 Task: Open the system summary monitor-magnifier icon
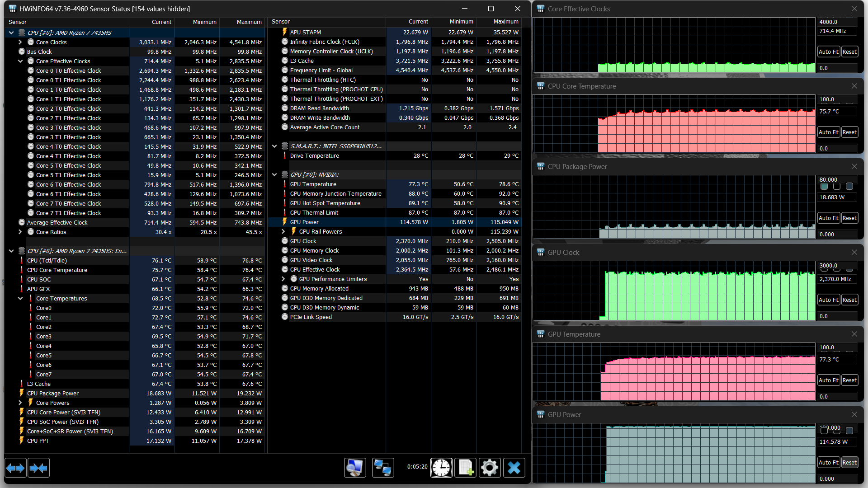pos(355,468)
